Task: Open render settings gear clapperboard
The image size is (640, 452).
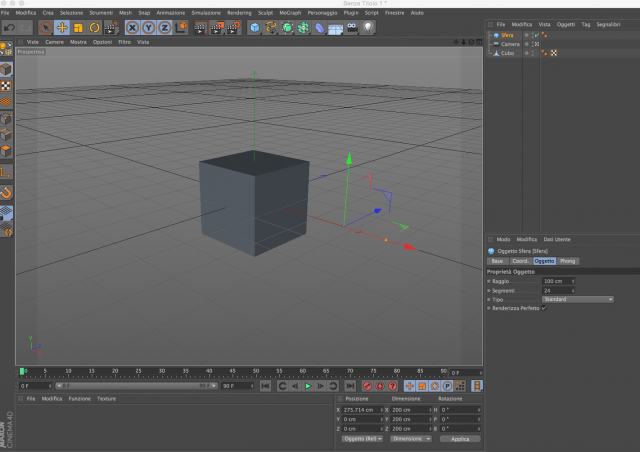Action: click(233, 28)
